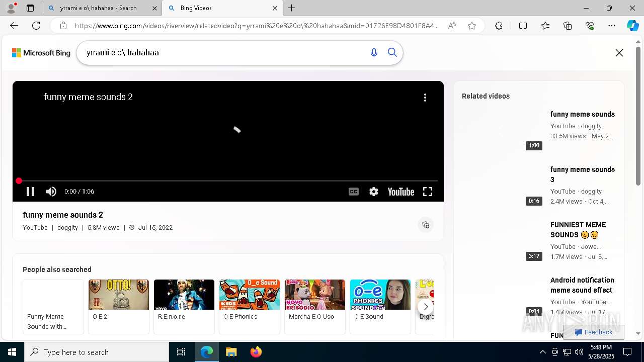Toggle Edge split screen view
The image size is (644, 362).
[x=523, y=26]
